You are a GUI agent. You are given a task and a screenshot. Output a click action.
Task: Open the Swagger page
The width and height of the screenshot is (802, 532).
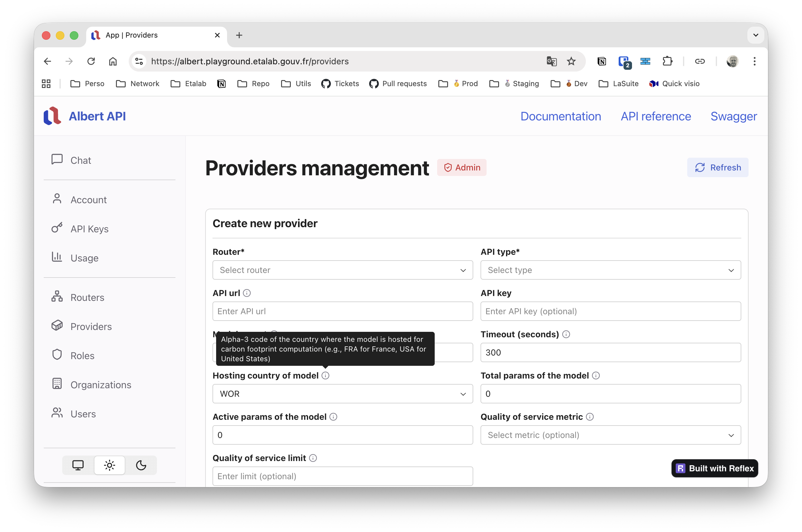(733, 116)
